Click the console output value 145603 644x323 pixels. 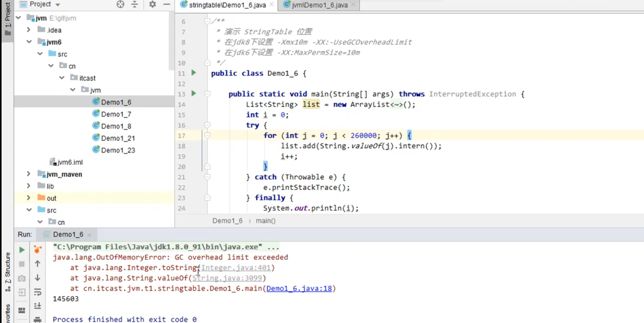[x=66, y=299]
